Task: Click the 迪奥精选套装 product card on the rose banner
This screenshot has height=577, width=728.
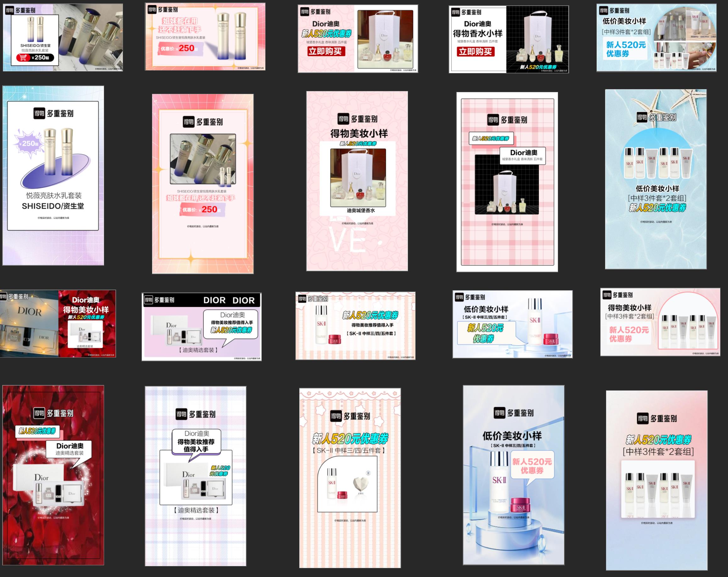Action: click(x=85, y=334)
